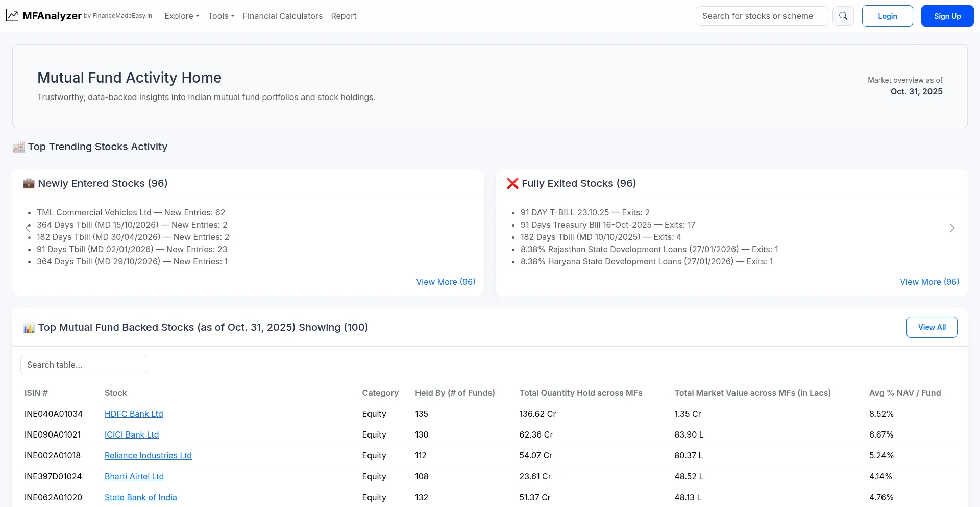980x507 pixels.
Task: Click Avg % NAV / Fund header
Action: (905, 393)
